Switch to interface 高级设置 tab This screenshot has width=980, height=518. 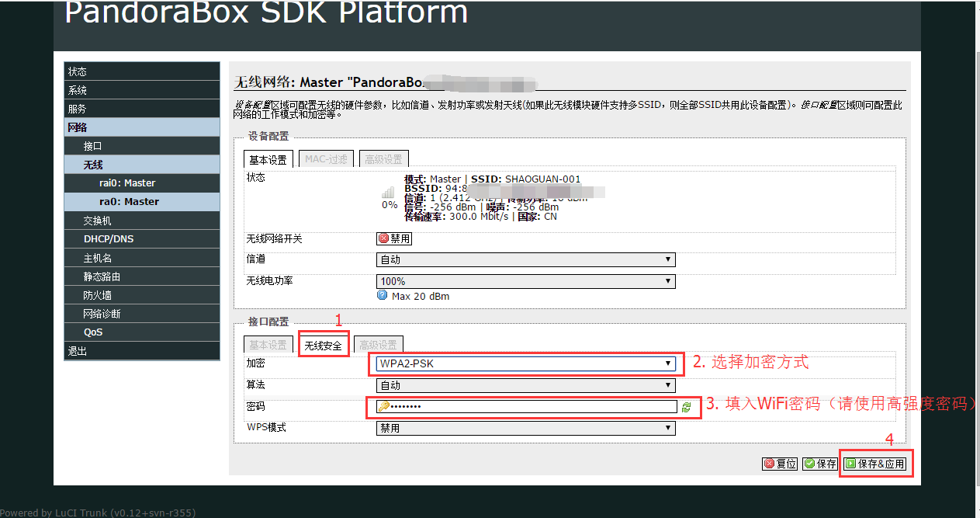tap(378, 345)
